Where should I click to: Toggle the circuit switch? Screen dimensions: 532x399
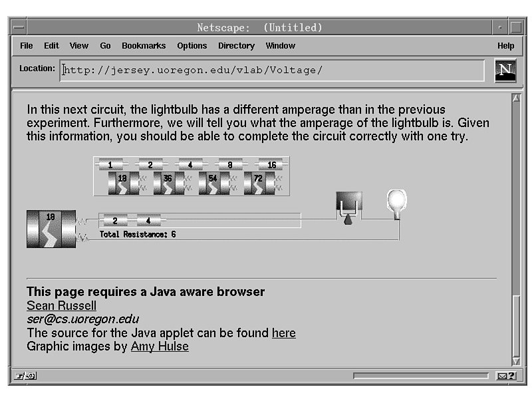coord(348,207)
